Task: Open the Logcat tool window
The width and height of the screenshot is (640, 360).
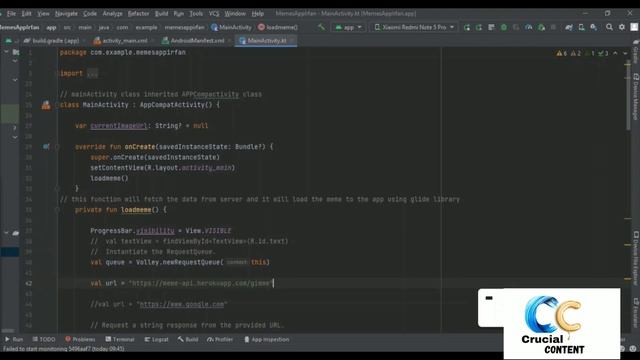Action: click(156, 339)
